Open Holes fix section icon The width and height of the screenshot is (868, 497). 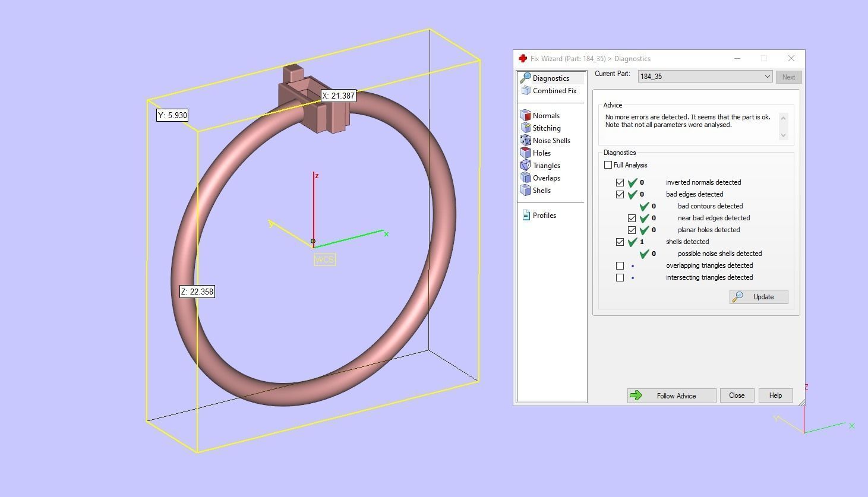(525, 153)
